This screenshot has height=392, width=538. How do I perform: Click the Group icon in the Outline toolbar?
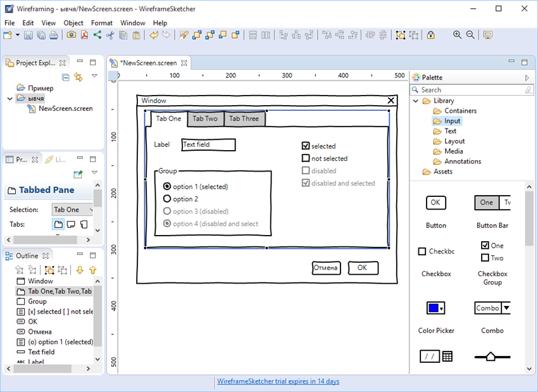tap(49, 270)
